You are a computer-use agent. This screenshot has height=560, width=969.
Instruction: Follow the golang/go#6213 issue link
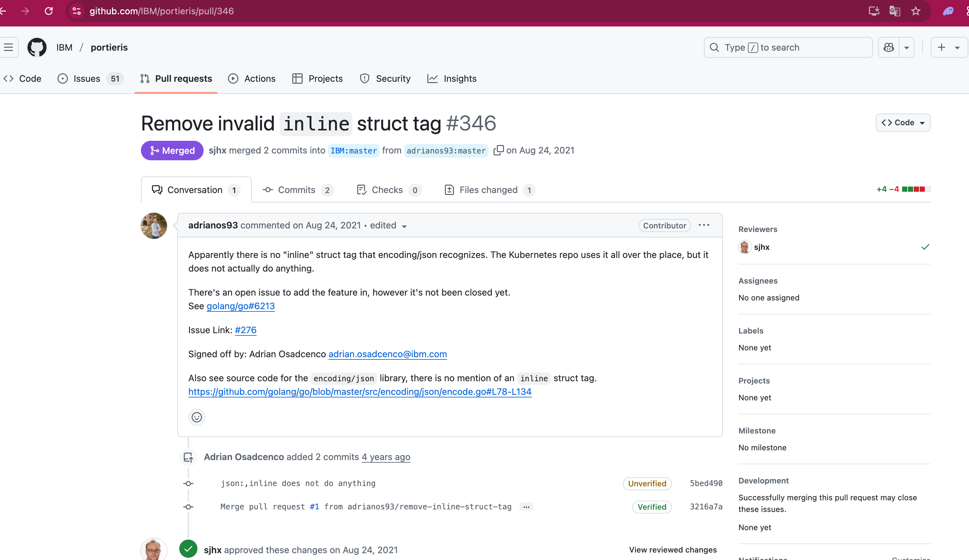tap(241, 306)
